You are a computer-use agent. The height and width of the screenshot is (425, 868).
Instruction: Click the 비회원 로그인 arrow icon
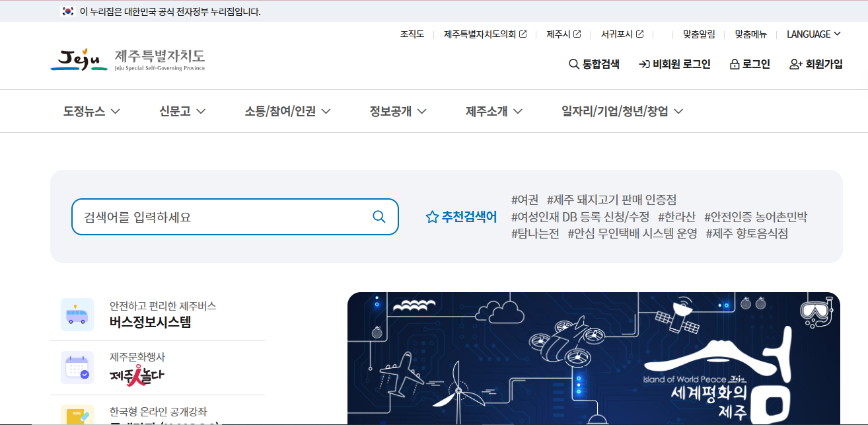[644, 64]
